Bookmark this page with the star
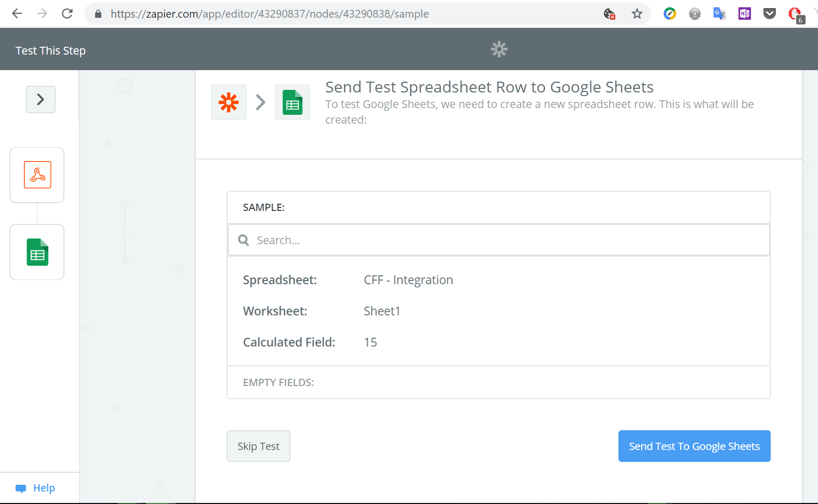 pyautogui.click(x=637, y=14)
